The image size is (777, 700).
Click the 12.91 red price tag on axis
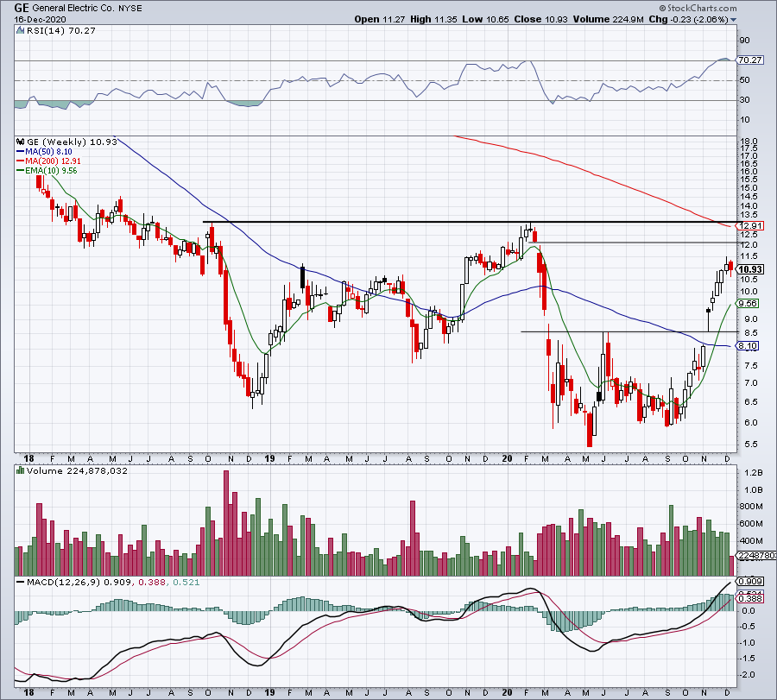[x=749, y=226]
